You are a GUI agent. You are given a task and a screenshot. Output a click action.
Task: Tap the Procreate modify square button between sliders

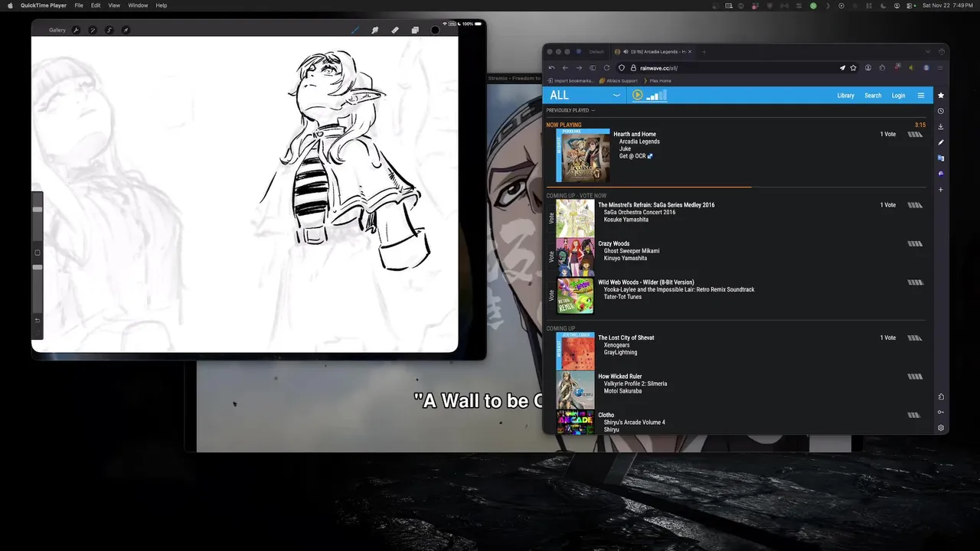tap(37, 253)
